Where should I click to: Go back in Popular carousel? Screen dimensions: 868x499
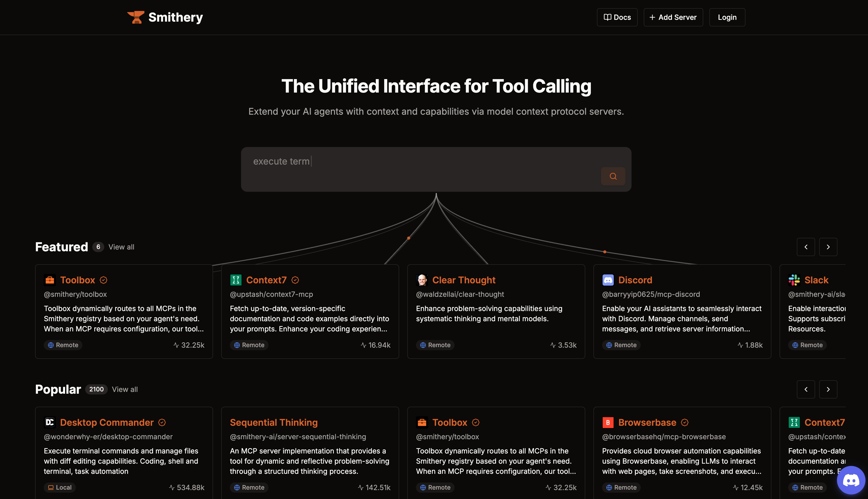[x=806, y=389]
